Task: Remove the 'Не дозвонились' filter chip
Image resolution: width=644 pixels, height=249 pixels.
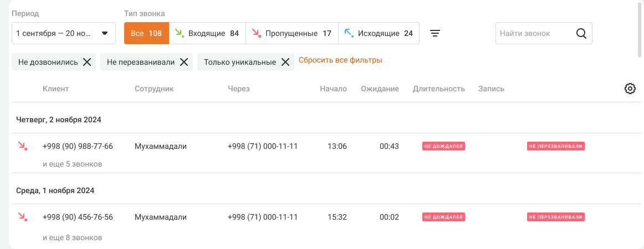Action: tap(87, 62)
